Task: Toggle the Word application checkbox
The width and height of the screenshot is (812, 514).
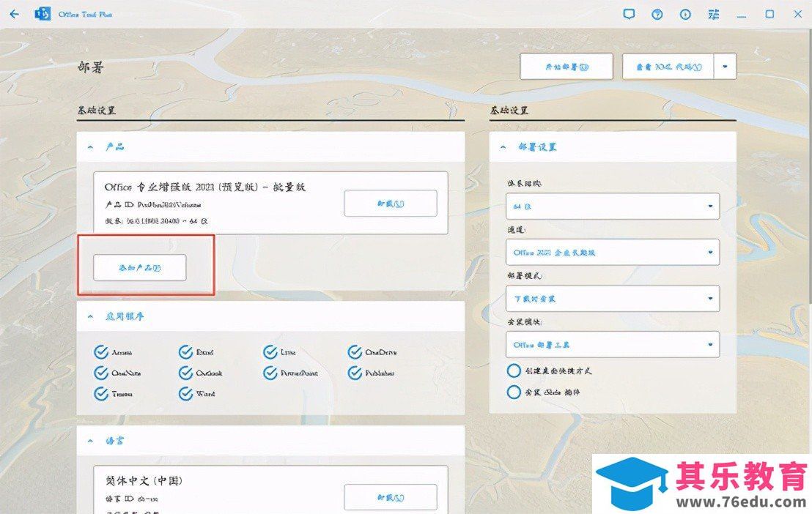Action: [x=185, y=394]
